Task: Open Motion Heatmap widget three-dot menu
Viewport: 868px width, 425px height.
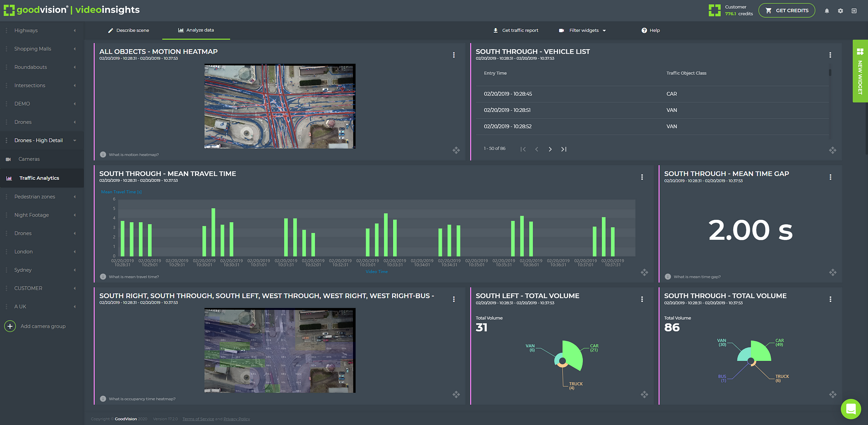Action: pyautogui.click(x=454, y=55)
